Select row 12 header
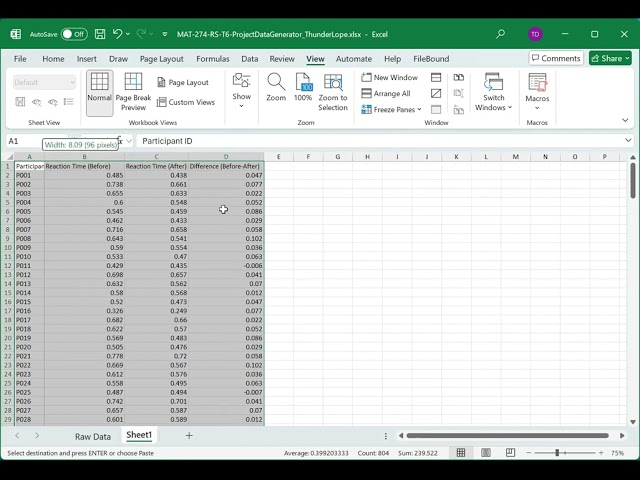The width and height of the screenshot is (640, 480). click(x=7, y=266)
